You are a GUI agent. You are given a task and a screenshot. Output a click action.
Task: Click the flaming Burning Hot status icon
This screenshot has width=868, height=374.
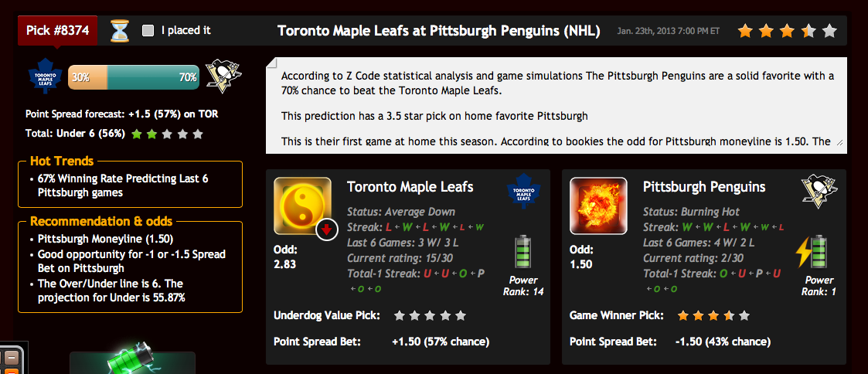[x=598, y=206]
